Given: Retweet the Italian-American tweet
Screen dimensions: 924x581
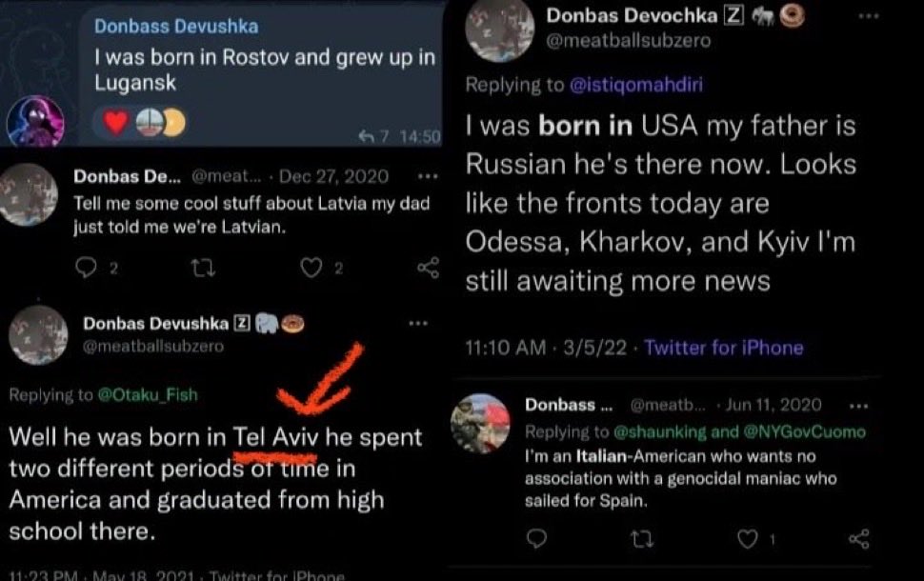Looking at the screenshot, I should (639, 539).
